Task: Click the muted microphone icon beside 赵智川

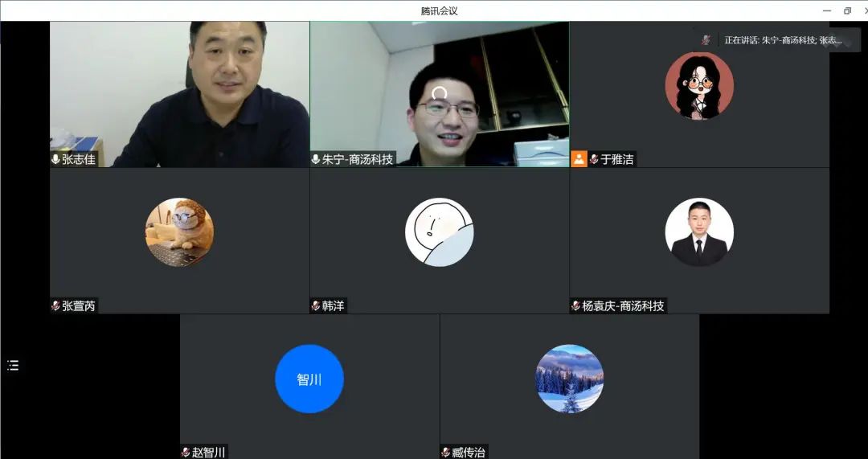Action: pos(186,453)
